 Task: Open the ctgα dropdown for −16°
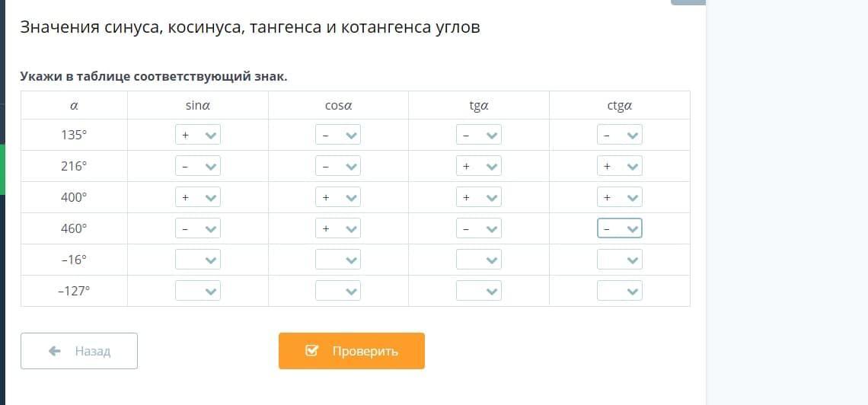coord(620,260)
